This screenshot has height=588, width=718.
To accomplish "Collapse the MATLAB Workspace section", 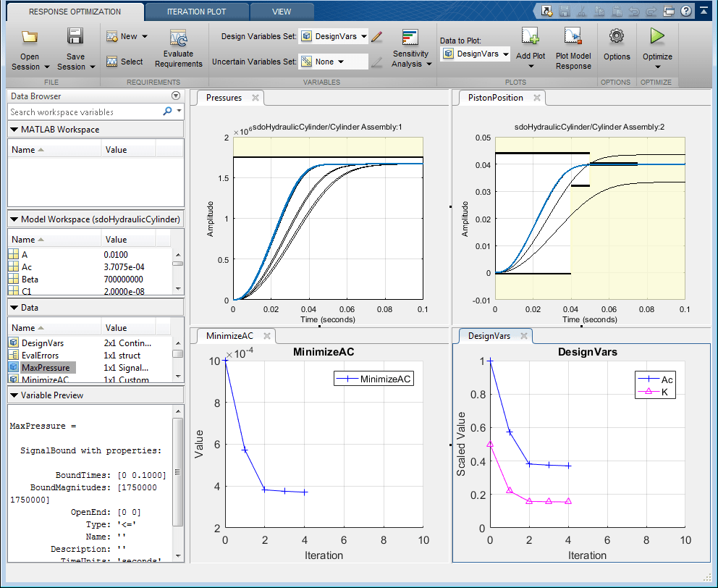I will click(14, 130).
